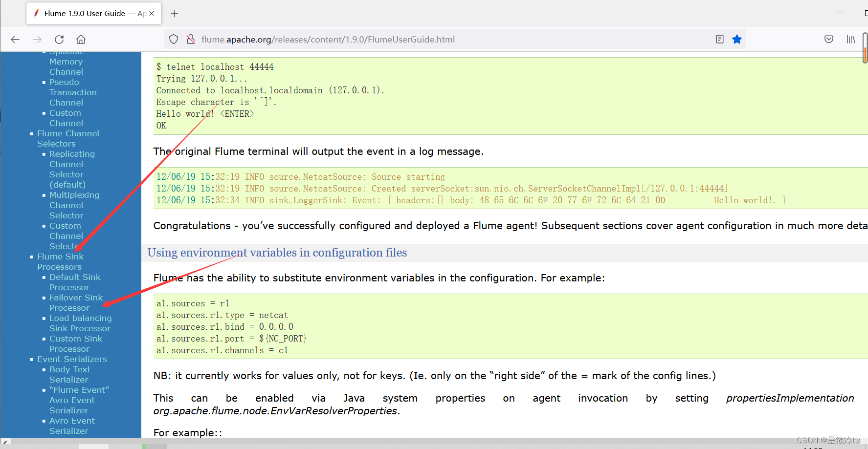The width and height of the screenshot is (868, 449).
Task: Open tracking protection shield info
Action: (x=174, y=40)
